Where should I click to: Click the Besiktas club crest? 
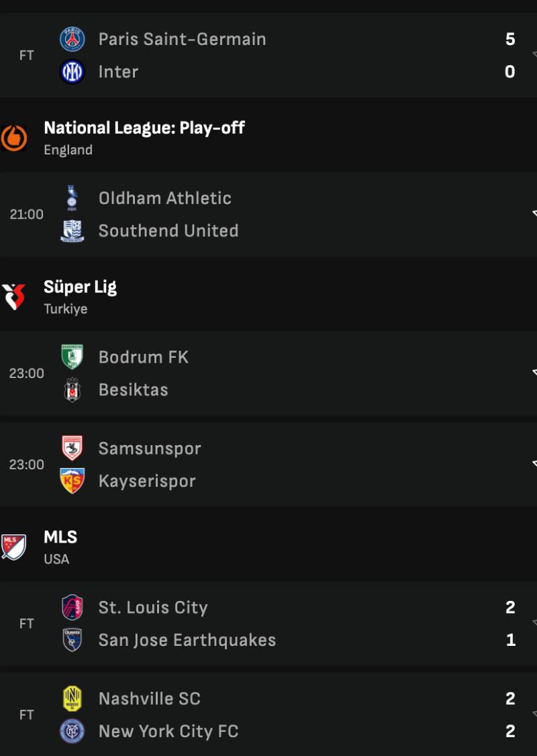72,390
